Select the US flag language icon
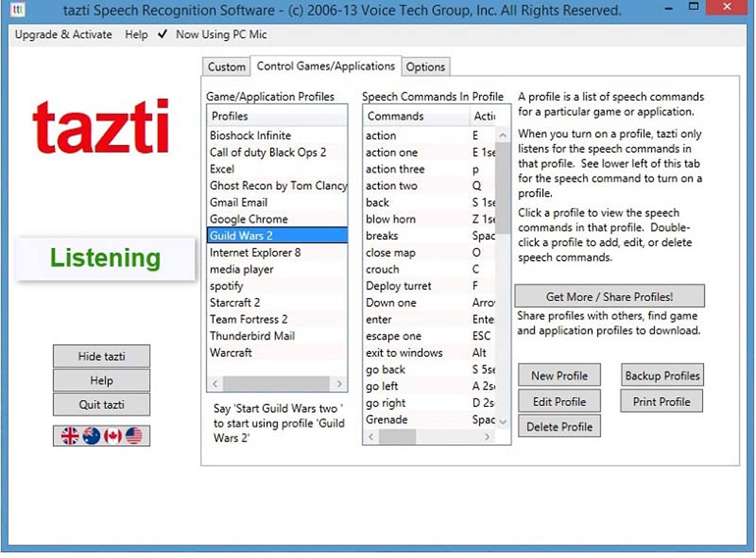Viewport: 756px width, 558px height. tap(133, 435)
